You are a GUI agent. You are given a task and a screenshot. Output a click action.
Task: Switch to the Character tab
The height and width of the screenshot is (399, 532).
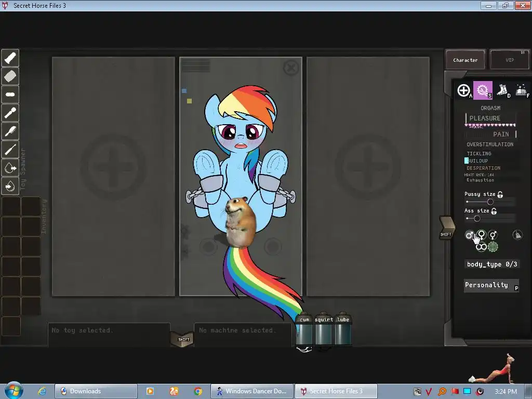point(465,60)
